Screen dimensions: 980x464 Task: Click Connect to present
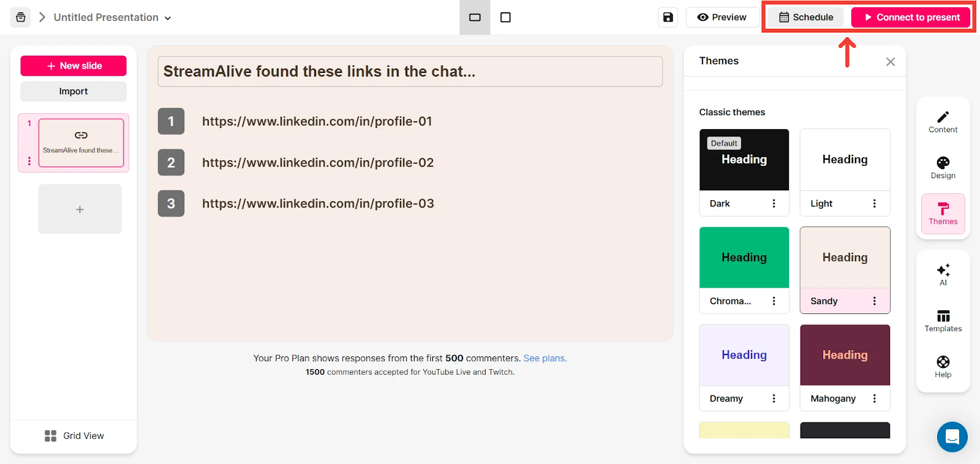coord(911,17)
